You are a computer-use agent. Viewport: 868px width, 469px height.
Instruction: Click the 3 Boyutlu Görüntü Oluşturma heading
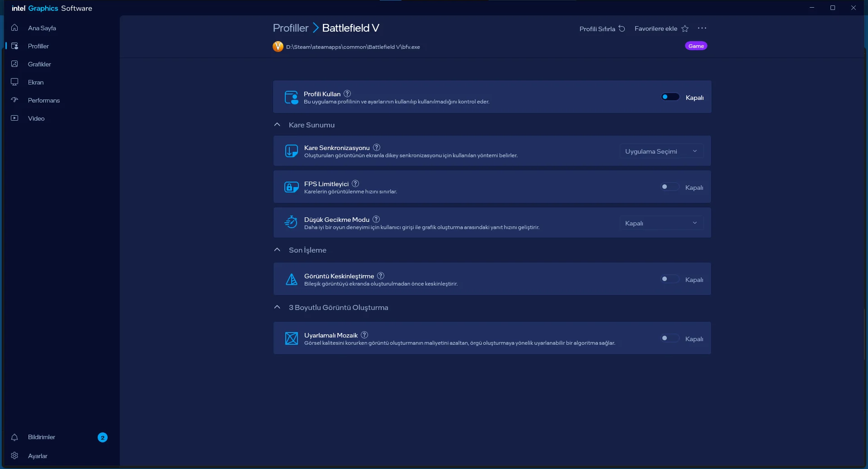339,307
